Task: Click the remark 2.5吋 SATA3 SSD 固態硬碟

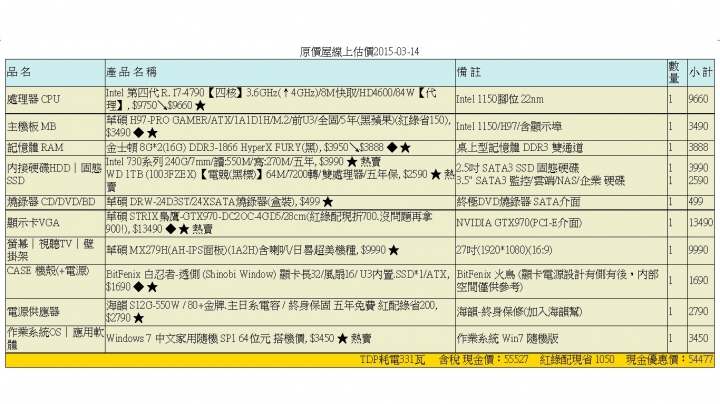Action: click(x=518, y=168)
